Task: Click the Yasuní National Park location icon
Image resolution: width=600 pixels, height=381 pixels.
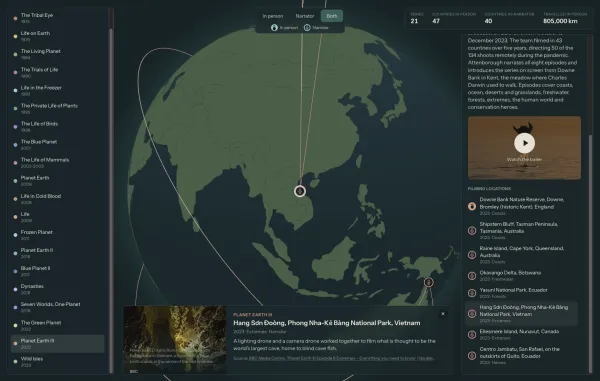Action: pyautogui.click(x=472, y=293)
